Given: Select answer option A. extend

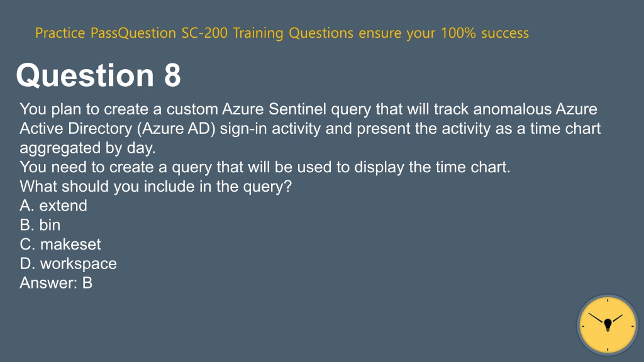Looking at the screenshot, I should [x=53, y=206].
